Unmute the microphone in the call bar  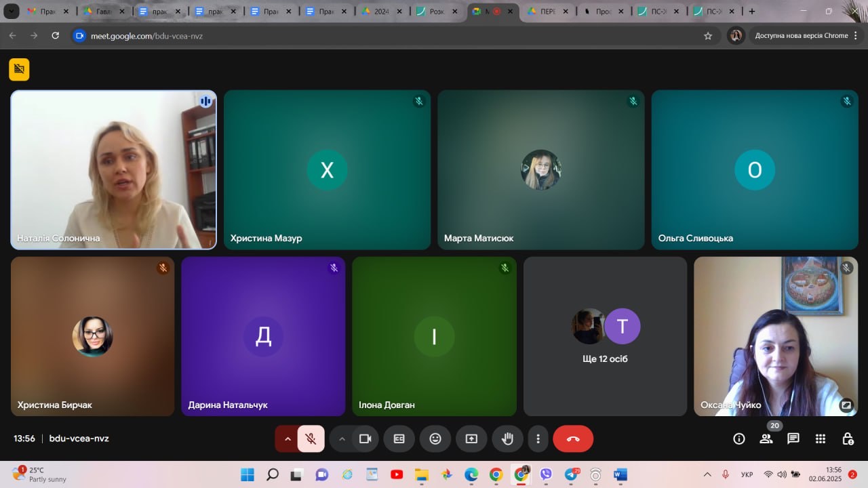(311, 439)
